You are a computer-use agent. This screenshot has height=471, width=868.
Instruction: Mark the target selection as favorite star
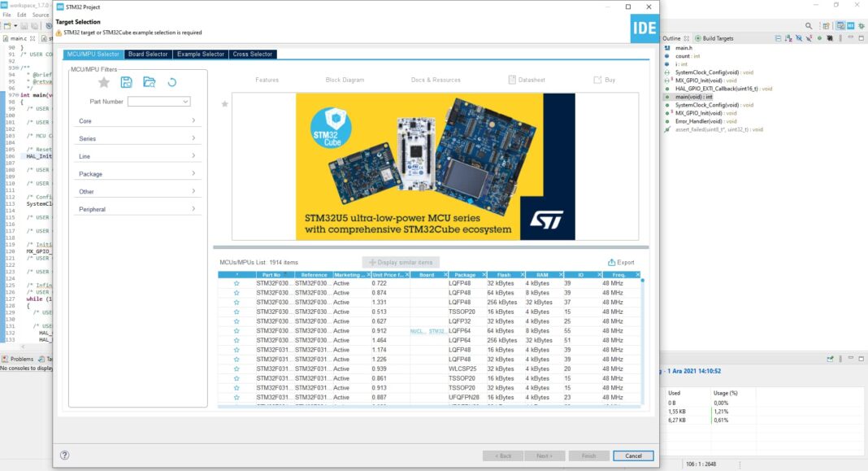[224, 102]
